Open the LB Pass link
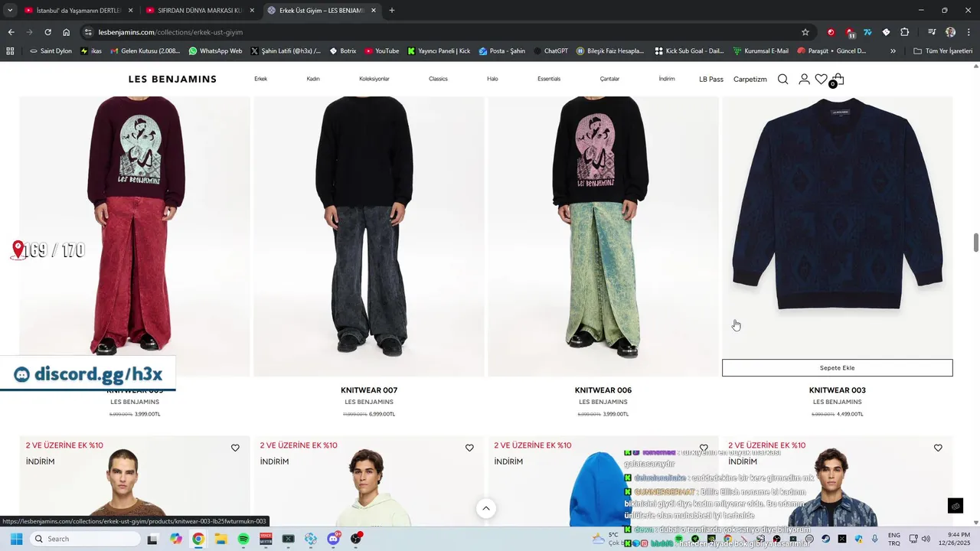Viewport: 980px width, 551px height. coord(711,79)
